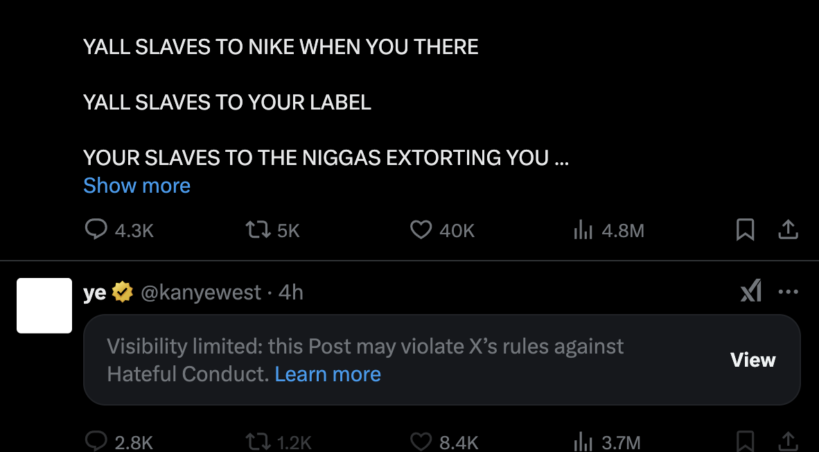This screenshot has height=452, width=819.
Task: Reply to the post with 2.8K replies
Action: click(96, 441)
